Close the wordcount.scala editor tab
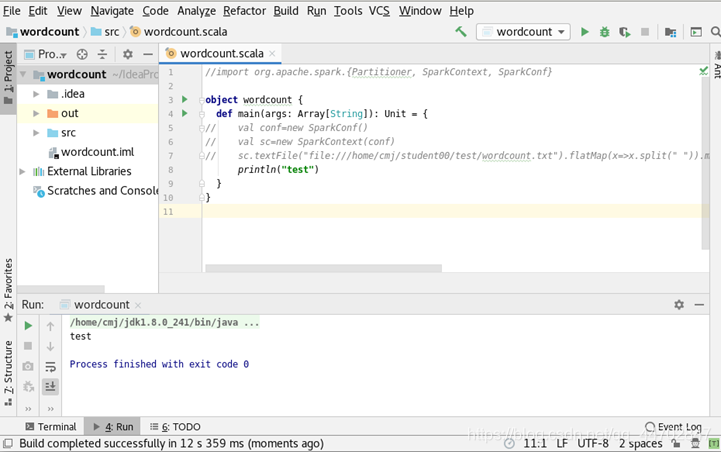 272,54
